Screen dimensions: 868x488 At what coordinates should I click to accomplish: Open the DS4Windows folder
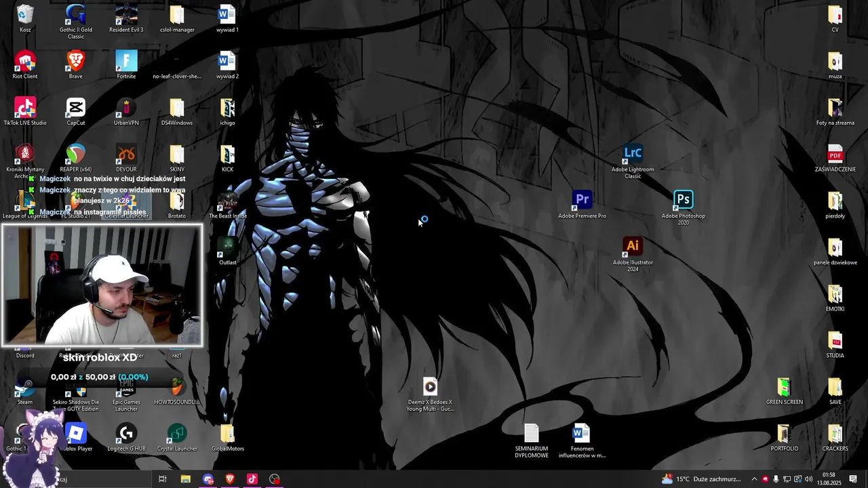(x=177, y=112)
